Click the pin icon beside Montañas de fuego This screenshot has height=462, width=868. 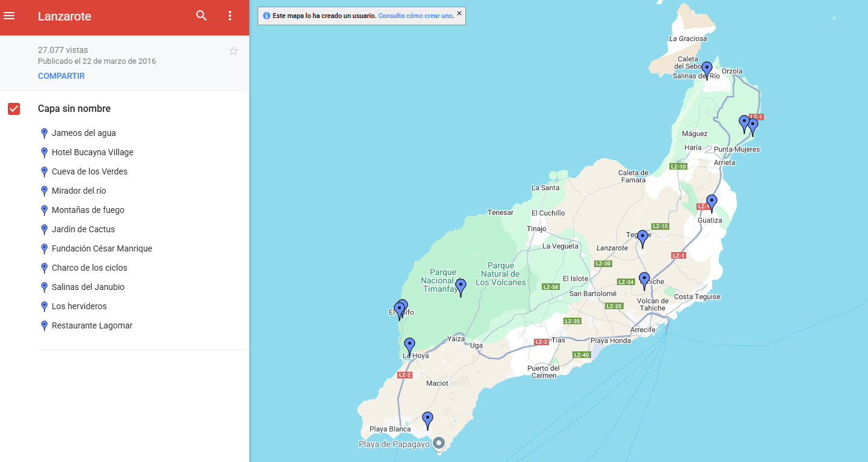(x=44, y=210)
